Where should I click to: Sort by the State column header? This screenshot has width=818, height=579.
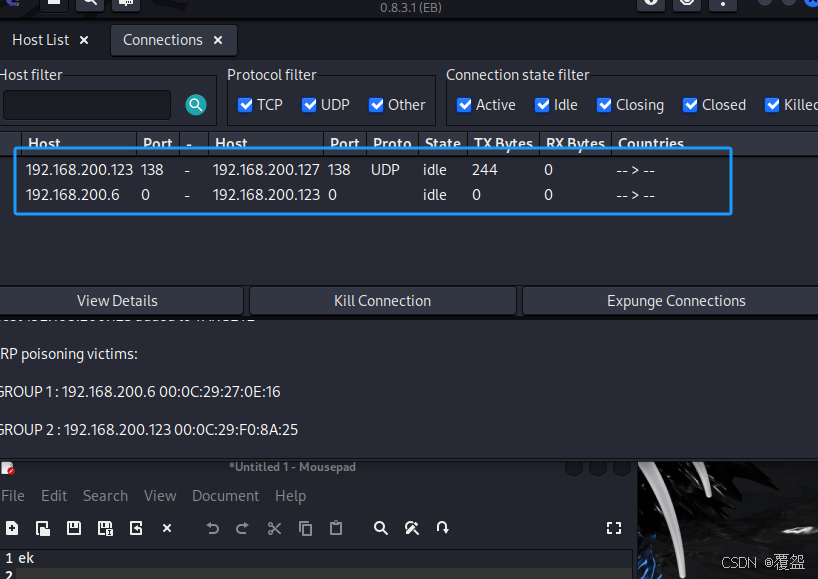[x=443, y=143]
